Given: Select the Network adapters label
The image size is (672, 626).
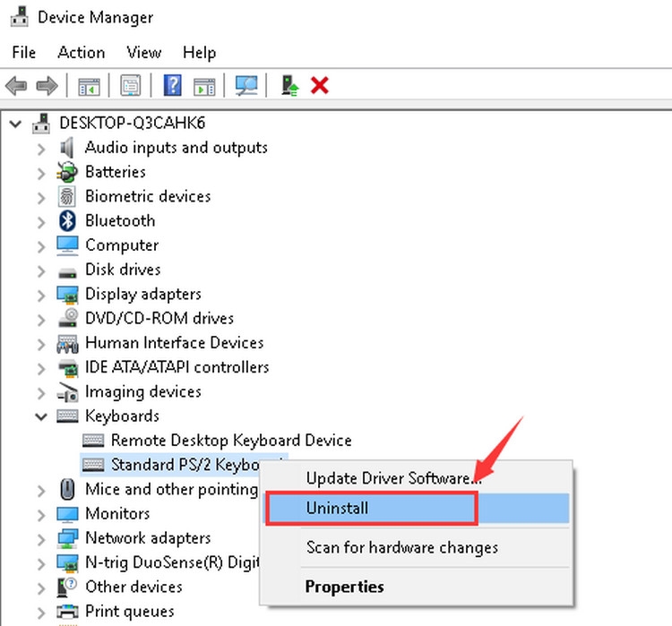Looking at the screenshot, I should coord(148,538).
